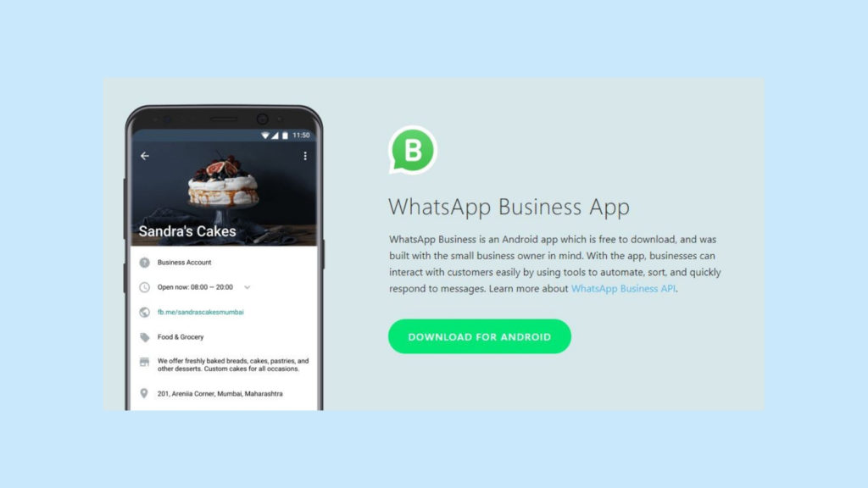Screen dimensions: 868x488
Task: Tap the back arrow in phone header
Action: coord(144,156)
